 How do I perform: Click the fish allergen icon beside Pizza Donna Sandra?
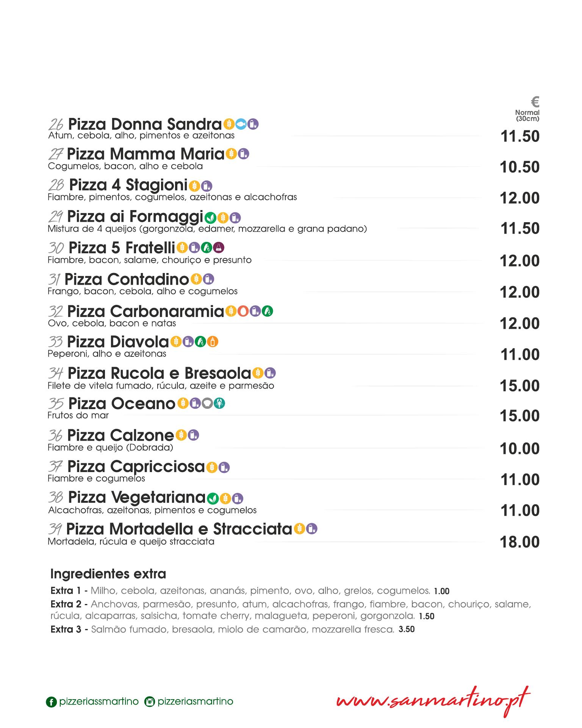pyautogui.click(x=241, y=124)
